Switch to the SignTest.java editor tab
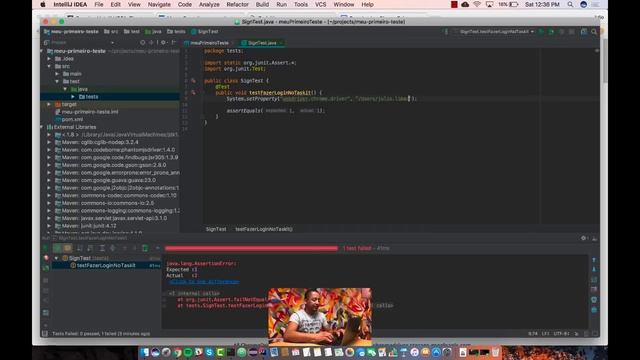This screenshot has height=360, width=640. tap(262, 43)
